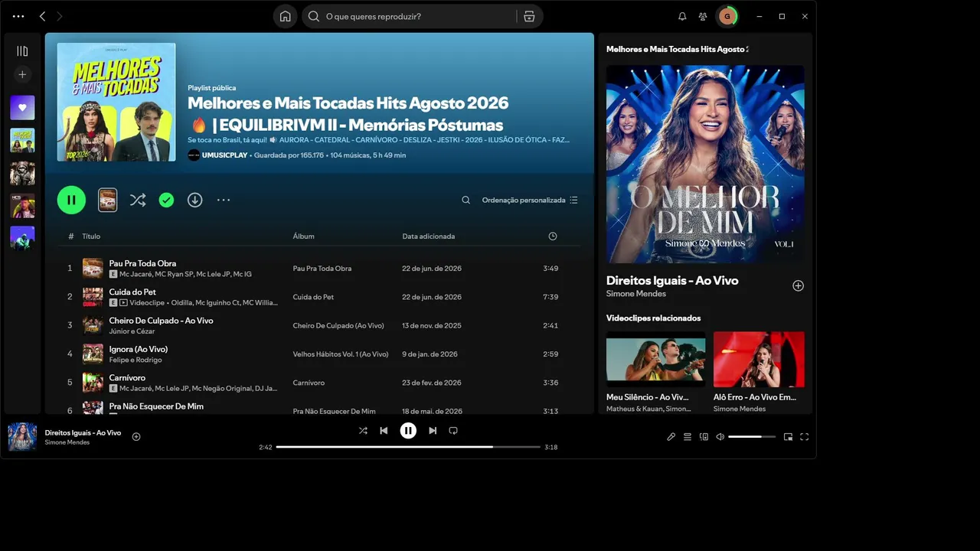Open the video preview thumbnail beside big pause button
The image size is (980, 551).
107,200
